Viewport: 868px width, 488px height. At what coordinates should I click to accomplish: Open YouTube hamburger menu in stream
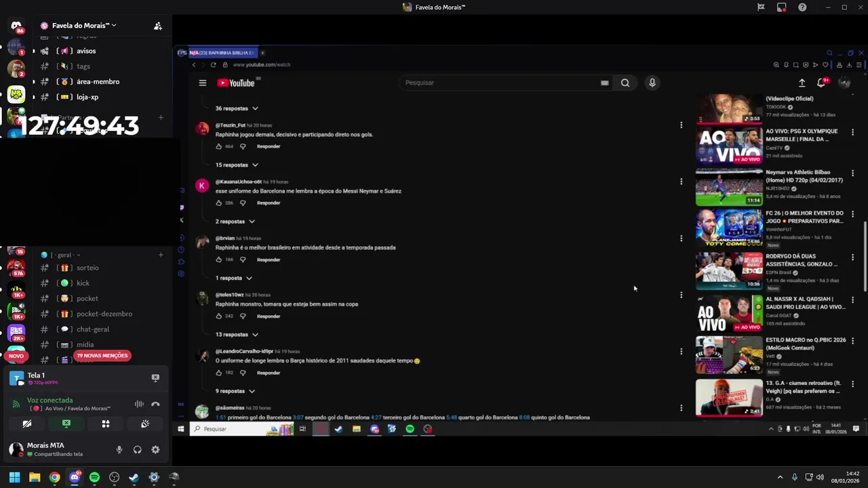pyautogui.click(x=202, y=83)
